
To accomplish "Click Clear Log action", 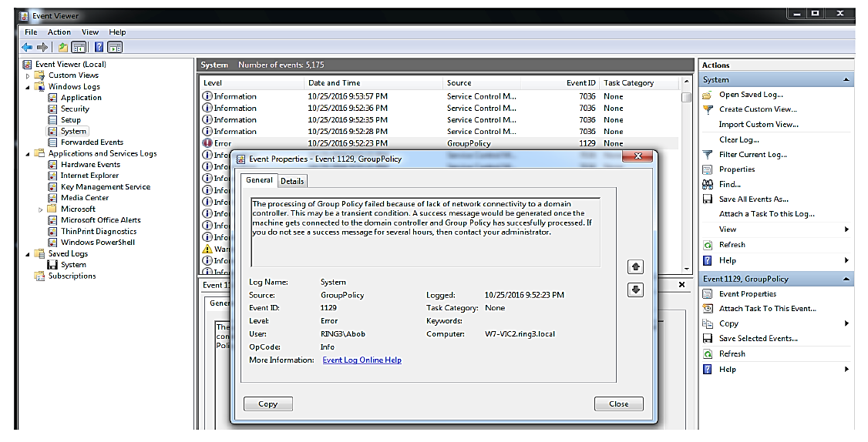I will 739,139.
